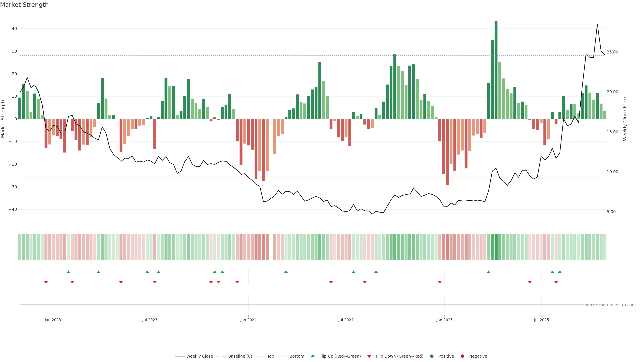Click the Market Strength chart title

[24, 5]
